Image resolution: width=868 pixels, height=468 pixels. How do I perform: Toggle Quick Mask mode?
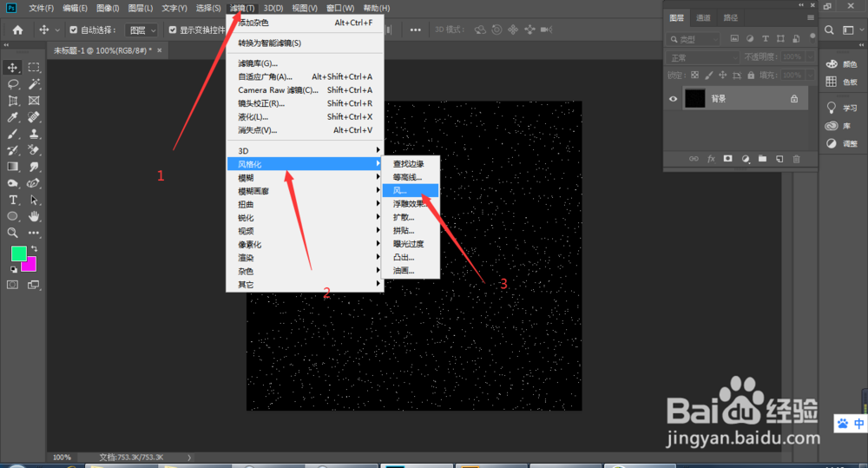coord(12,285)
